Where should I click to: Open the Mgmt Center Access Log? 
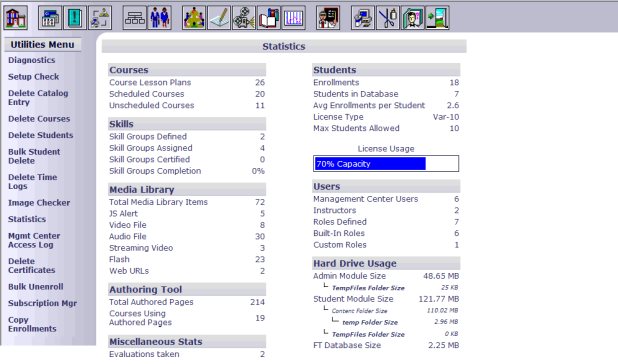coord(34,240)
